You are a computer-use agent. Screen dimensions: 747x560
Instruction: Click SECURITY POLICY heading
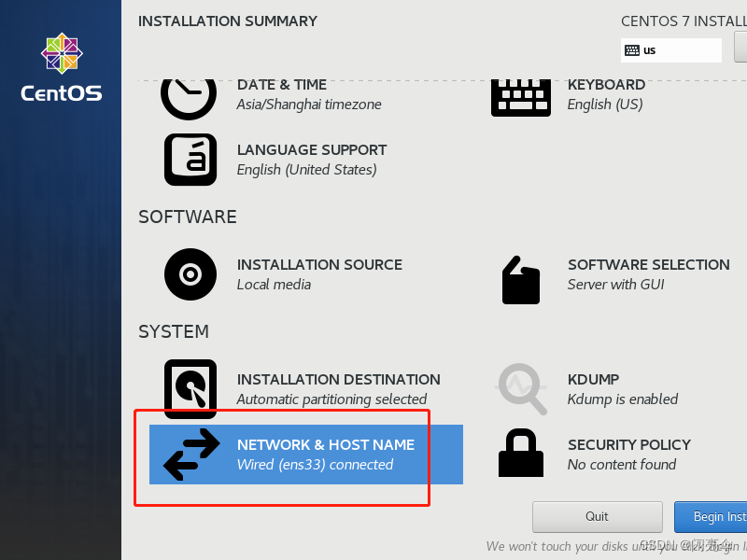click(629, 445)
